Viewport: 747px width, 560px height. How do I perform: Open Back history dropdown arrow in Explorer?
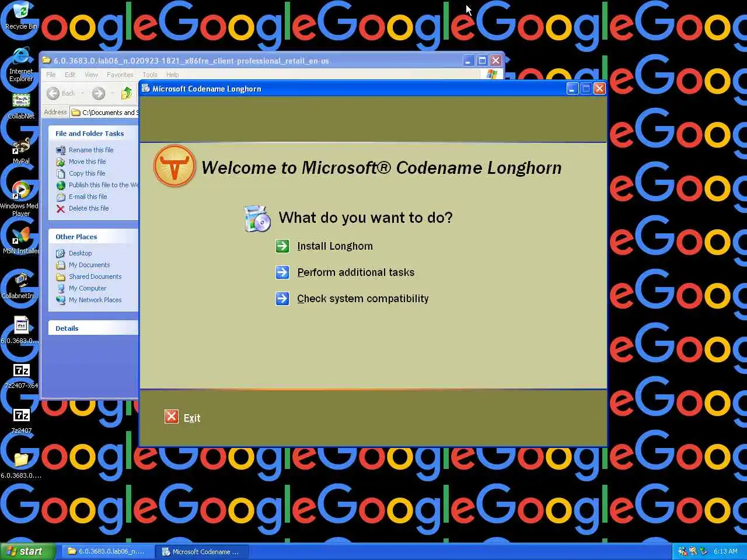83,93
